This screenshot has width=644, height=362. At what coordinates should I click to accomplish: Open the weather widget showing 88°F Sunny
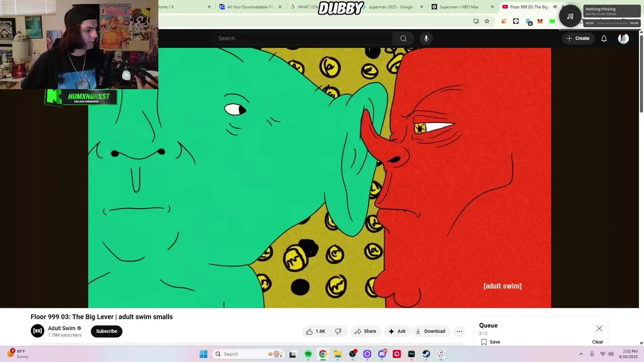[x=18, y=354]
